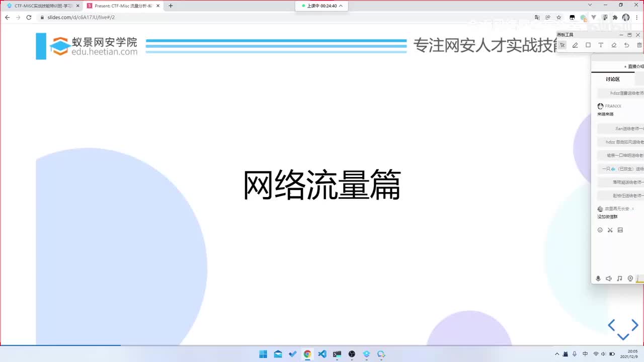Viewport: 644px width, 362px height.
Task: Open the terminal from taskbar
Action: (x=337, y=354)
